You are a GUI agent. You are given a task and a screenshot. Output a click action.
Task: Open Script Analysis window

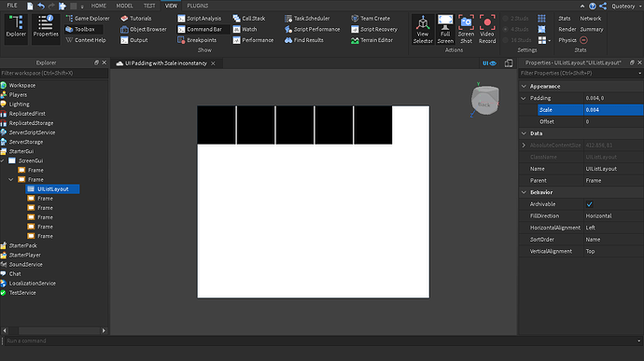[200, 19]
